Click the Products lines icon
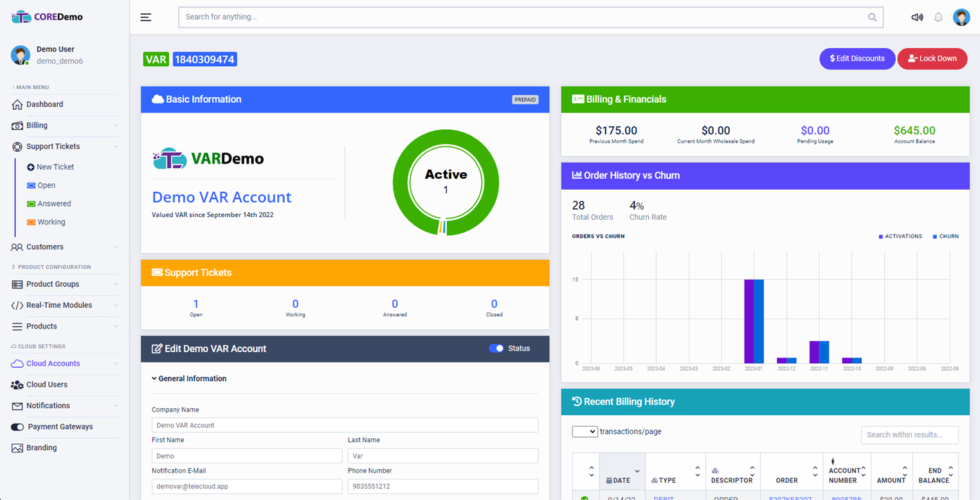 point(17,326)
